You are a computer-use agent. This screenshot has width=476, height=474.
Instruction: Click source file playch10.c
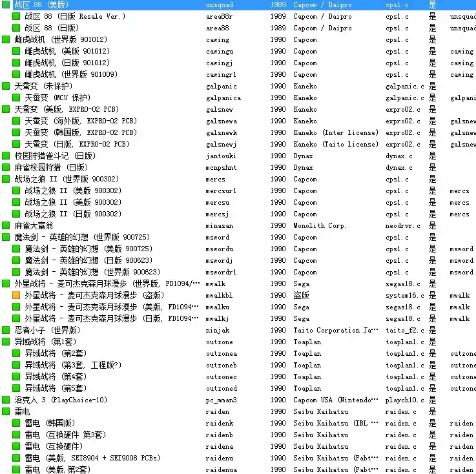pyautogui.click(x=405, y=400)
